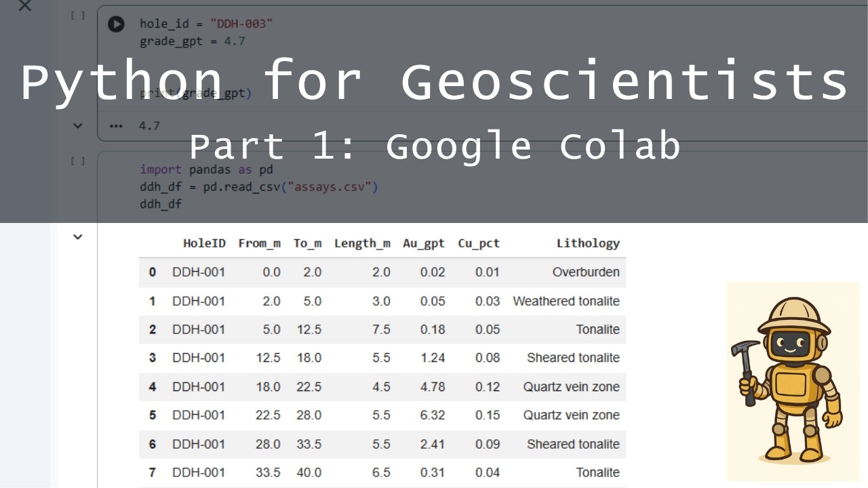Click the To_m value 40.0
The image size is (868, 488).
[x=309, y=472]
